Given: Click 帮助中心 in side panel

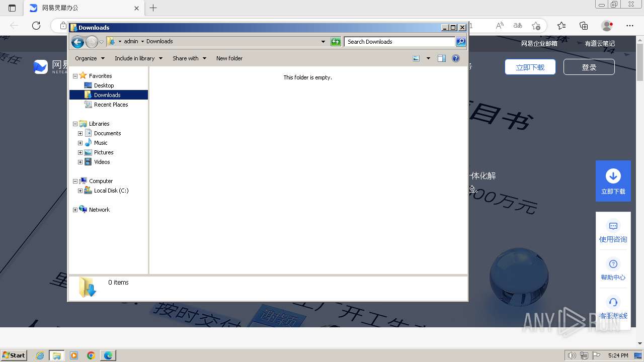Looking at the screenshot, I should 613,270.
